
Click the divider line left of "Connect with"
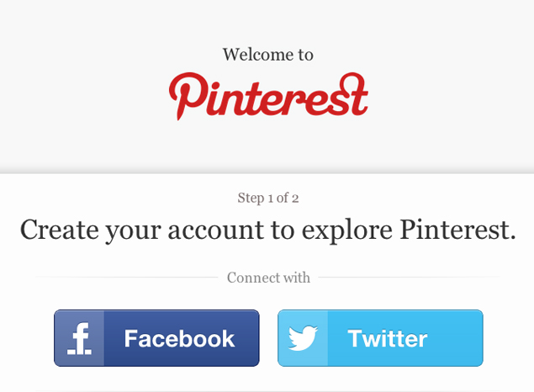pos(126,278)
